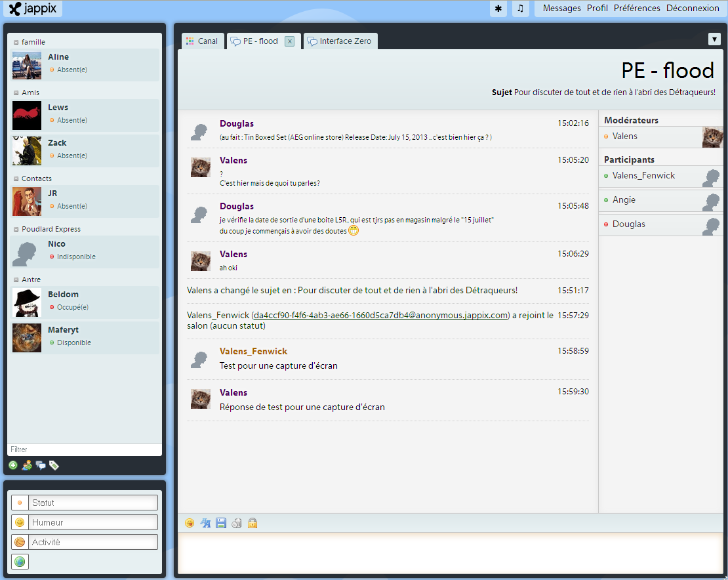
Task: Collapse the famille group in roster
Action: pyautogui.click(x=16, y=42)
